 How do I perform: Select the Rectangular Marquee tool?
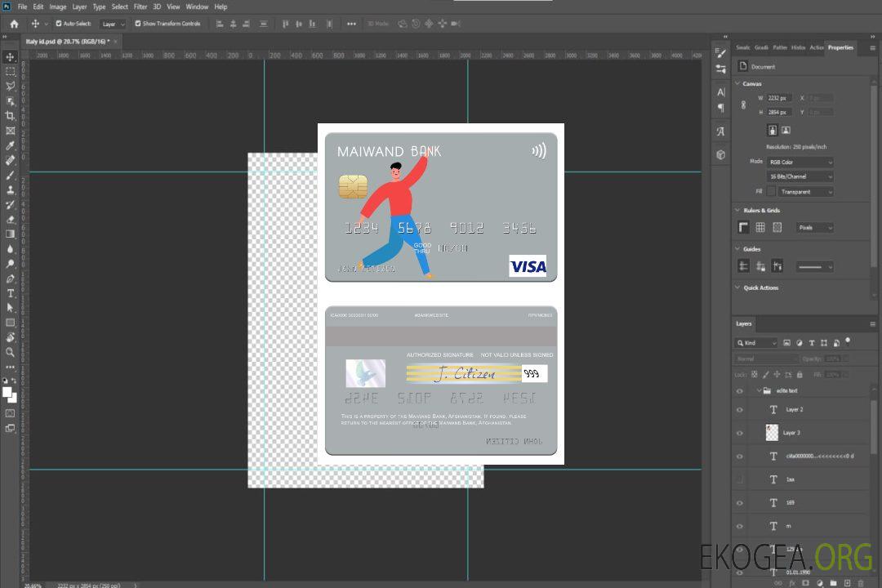pos(11,71)
